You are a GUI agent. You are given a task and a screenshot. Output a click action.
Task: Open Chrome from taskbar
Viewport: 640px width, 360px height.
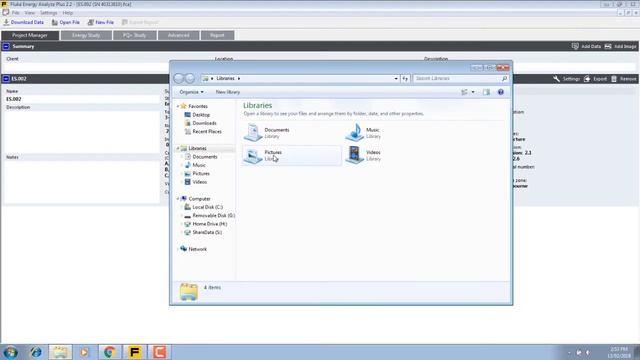tap(109, 352)
